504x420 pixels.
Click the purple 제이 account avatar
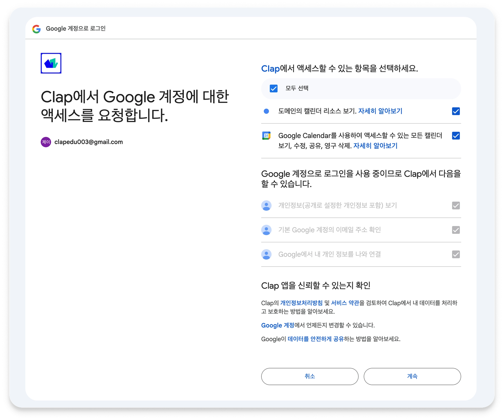click(46, 142)
